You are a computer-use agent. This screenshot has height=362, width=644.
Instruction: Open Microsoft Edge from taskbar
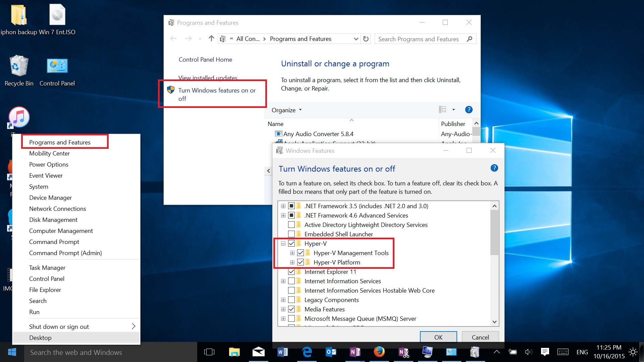pyautogui.click(x=307, y=352)
